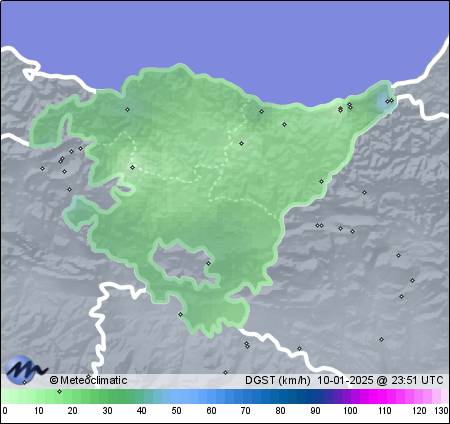This screenshot has height=424, width=450.
Task: Pick the magenta legend color near 110
Action: 384,396
